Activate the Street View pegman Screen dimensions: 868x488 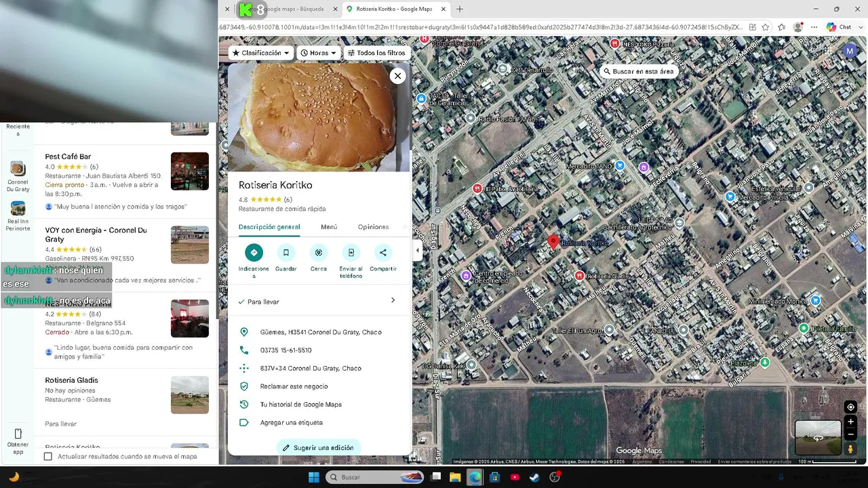[x=850, y=449]
